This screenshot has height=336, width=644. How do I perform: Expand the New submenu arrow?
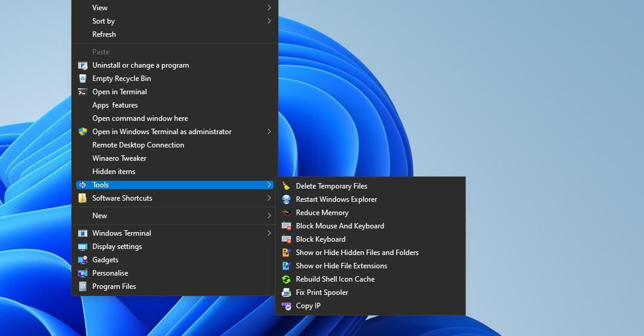(269, 216)
